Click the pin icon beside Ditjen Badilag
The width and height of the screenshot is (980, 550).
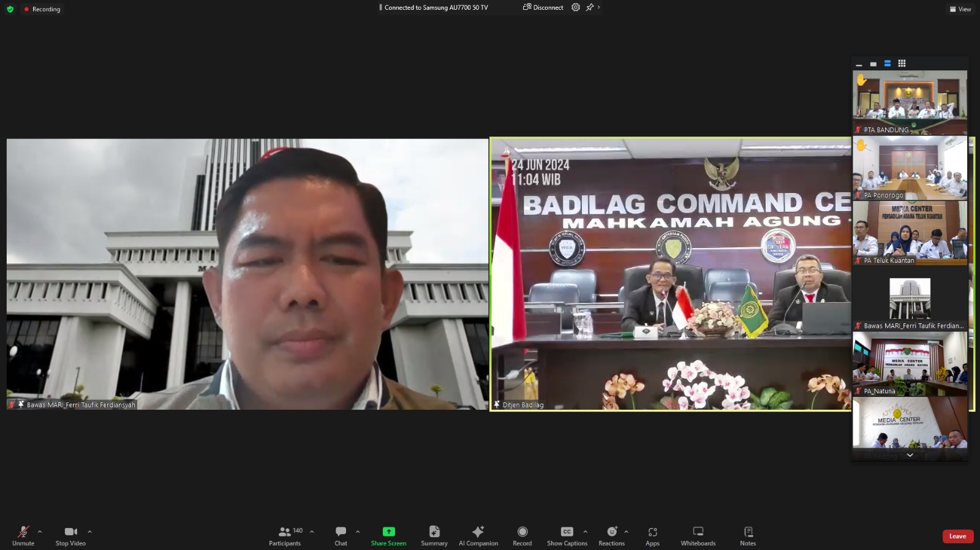tap(497, 404)
